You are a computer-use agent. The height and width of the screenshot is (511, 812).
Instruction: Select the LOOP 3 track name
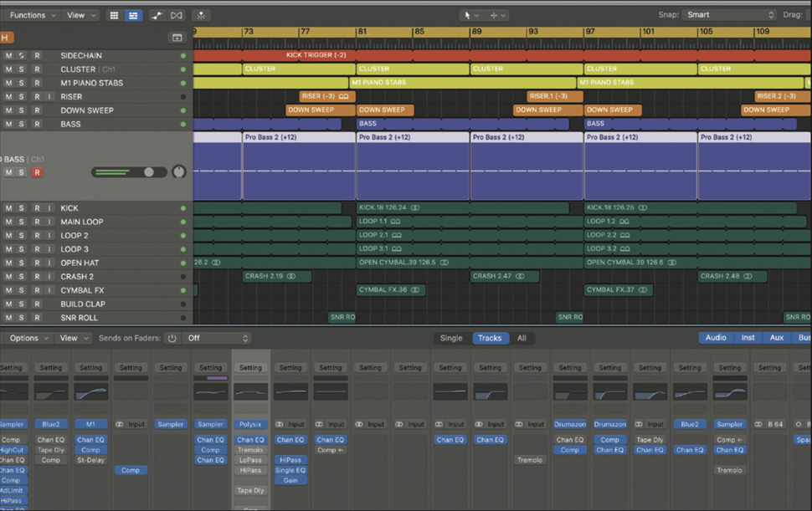(x=75, y=249)
